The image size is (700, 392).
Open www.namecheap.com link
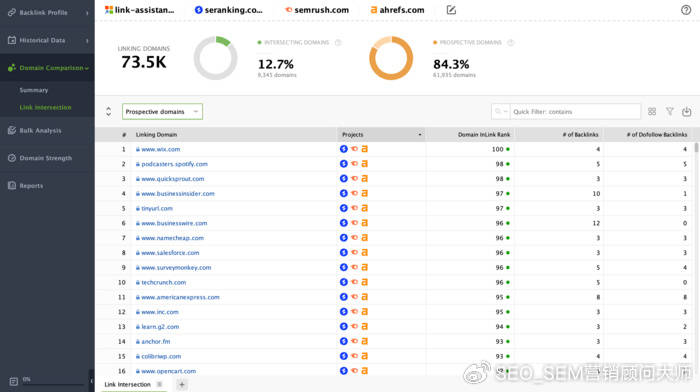tap(172, 238)
